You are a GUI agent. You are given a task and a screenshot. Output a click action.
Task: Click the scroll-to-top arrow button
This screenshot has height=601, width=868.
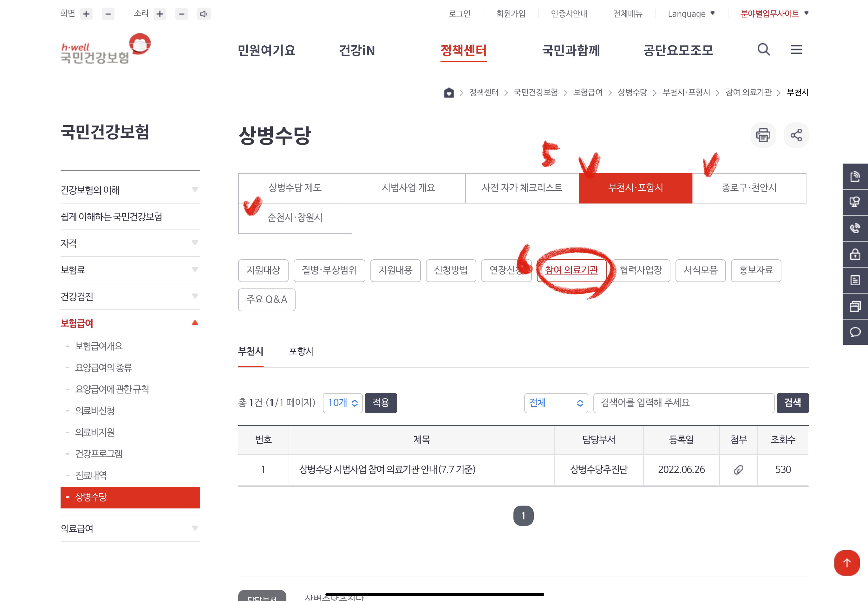[846, 563]
